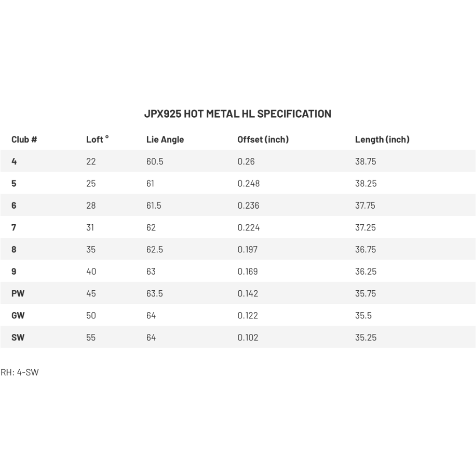Click the 8 iron lie angle 62.5

pyautogui.click(x=154, y=249)
